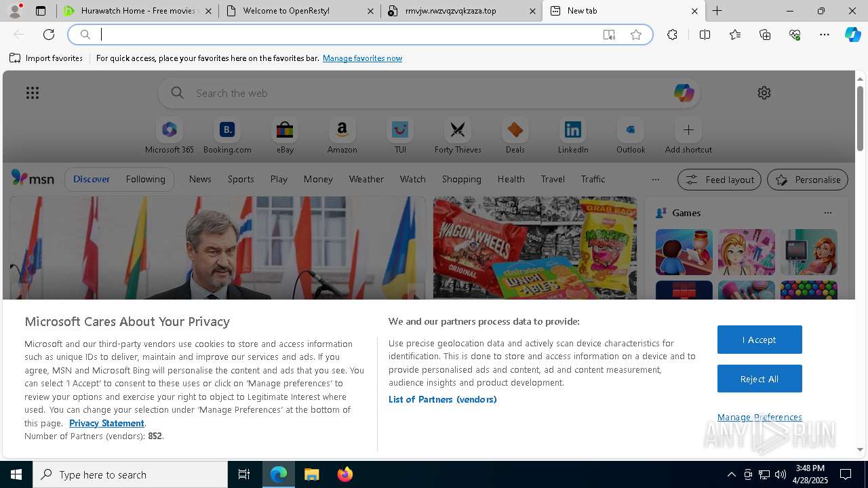Open the Privacy Statement link
868x488 pixels.
[106, 423]
